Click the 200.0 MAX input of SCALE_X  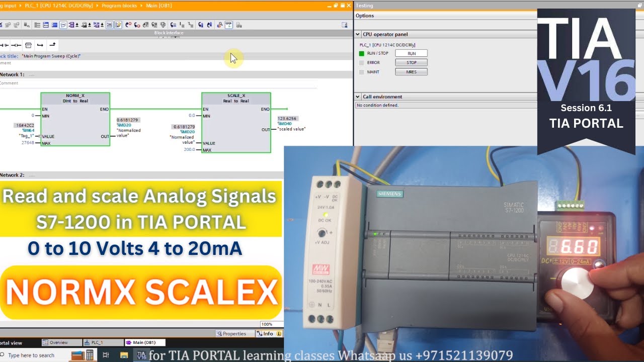[x=189, y=149]
